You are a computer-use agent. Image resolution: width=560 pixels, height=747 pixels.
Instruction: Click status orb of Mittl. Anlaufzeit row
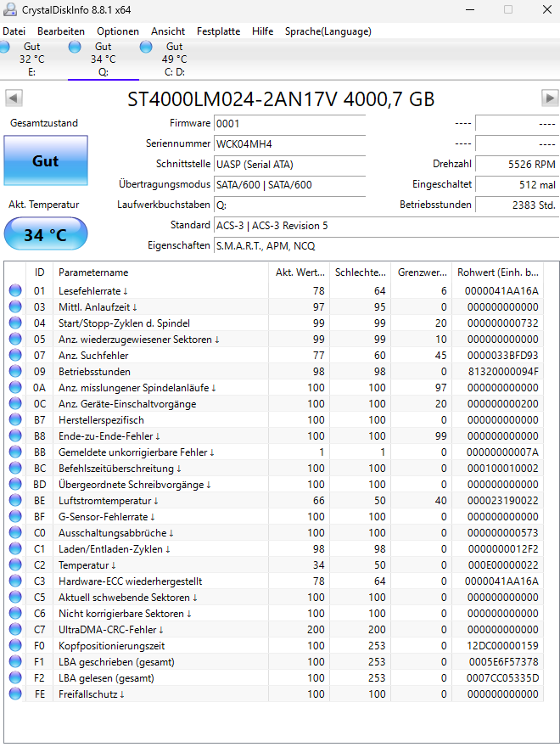[x=16, y=306]
